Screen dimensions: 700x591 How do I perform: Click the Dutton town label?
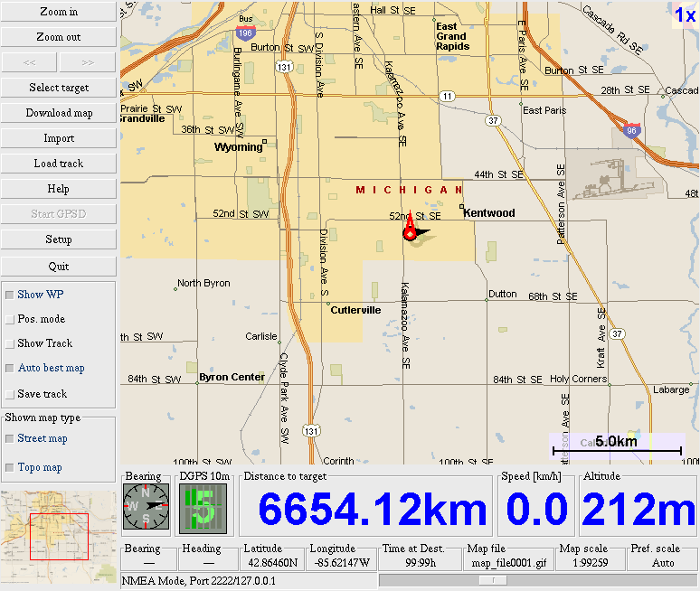(x=503, y=294)
